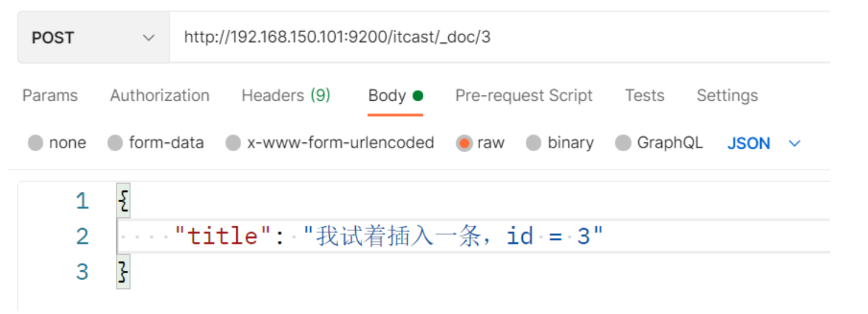The image size is (868, 314).
Task: Click the request URL input field
Action: click(497, 38)
